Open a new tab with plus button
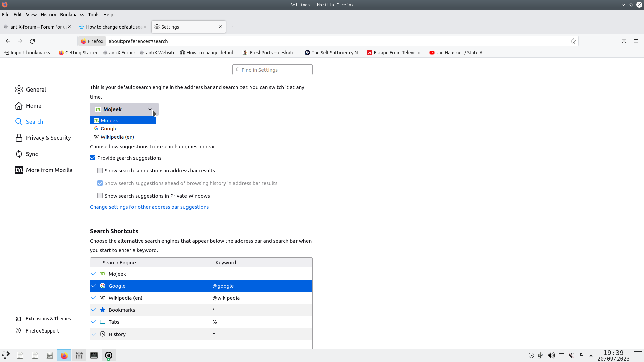Screen dimensions: 644x362 click(x=233, y=27)
